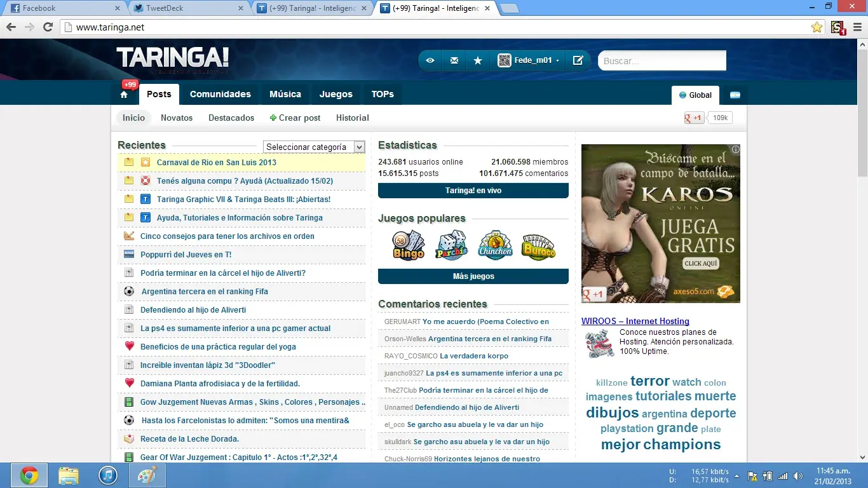This screenshot has height=488, width=868.
Task: Bookmark page with address bar star
Action: (x=817, y=27)
